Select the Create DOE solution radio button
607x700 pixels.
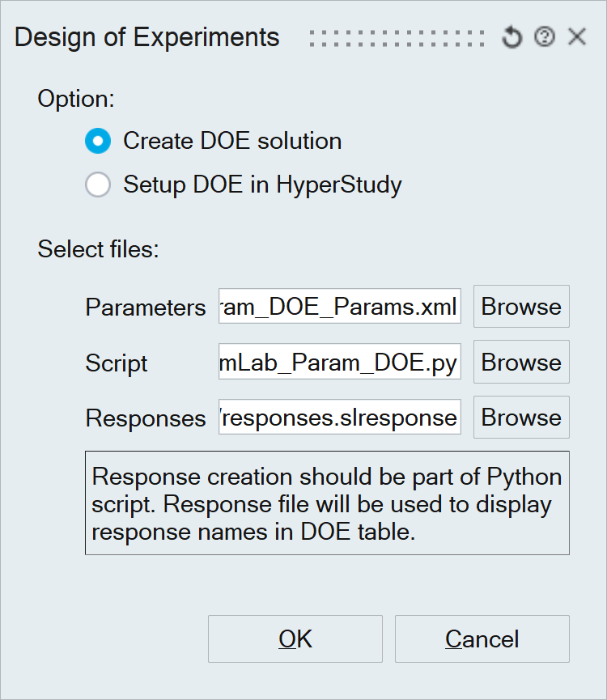click(98, 141)
